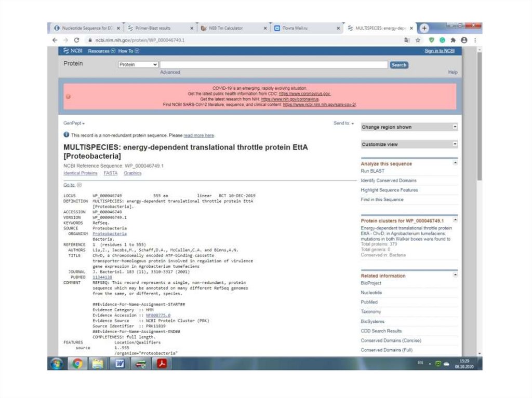Close the Nucleotide Sequence tab

pos(118,28)
